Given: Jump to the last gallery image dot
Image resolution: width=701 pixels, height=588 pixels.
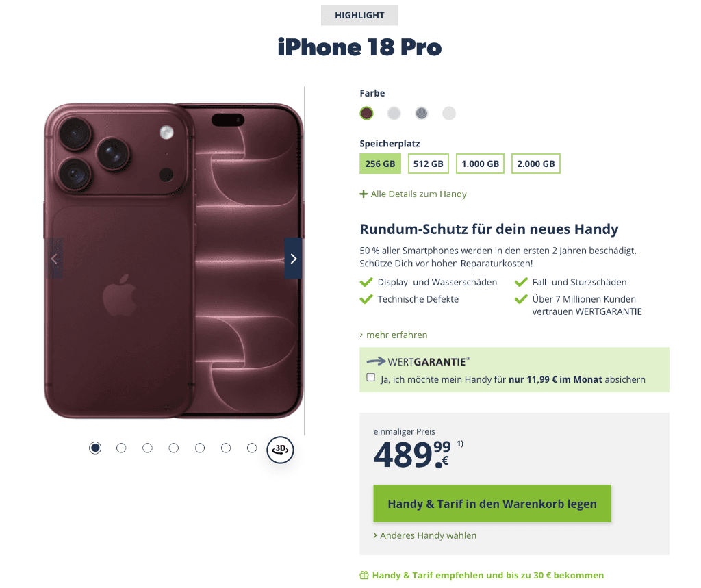Looking at the screenshot, I should tap(252, 448).
